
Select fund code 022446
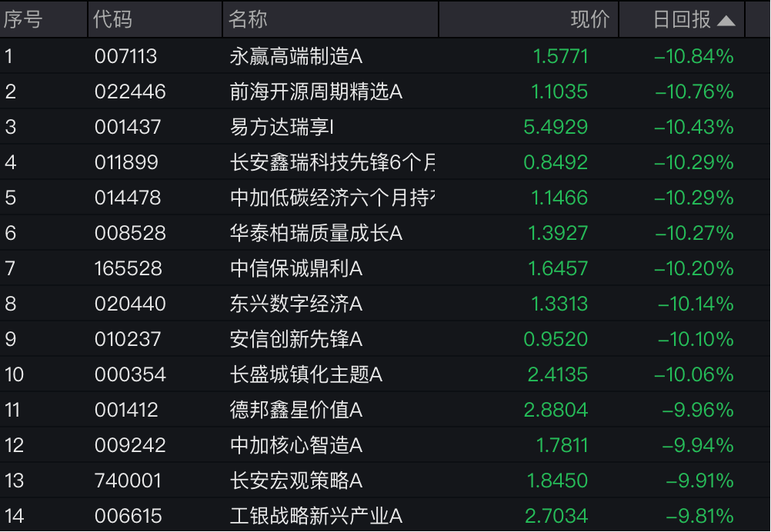(130, 91)
